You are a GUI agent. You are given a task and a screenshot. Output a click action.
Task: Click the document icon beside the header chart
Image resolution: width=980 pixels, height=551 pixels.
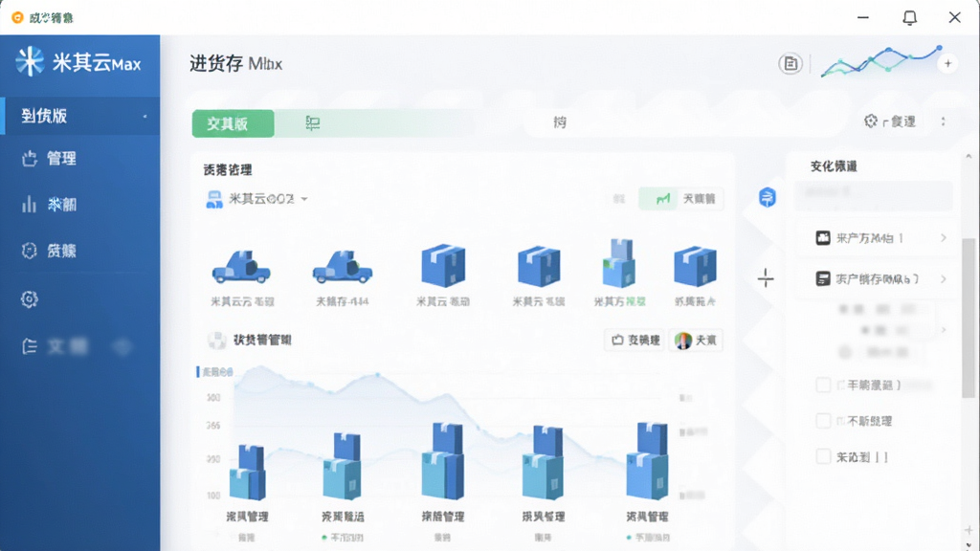click(790, 64)
